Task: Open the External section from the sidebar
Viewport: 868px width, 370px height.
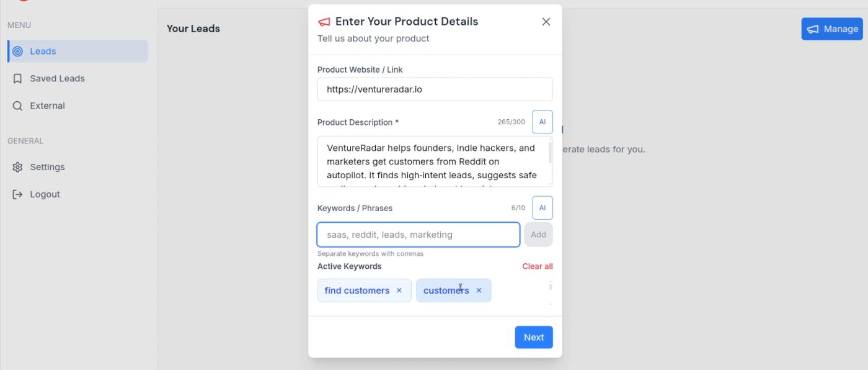Action: coord(48,106)
